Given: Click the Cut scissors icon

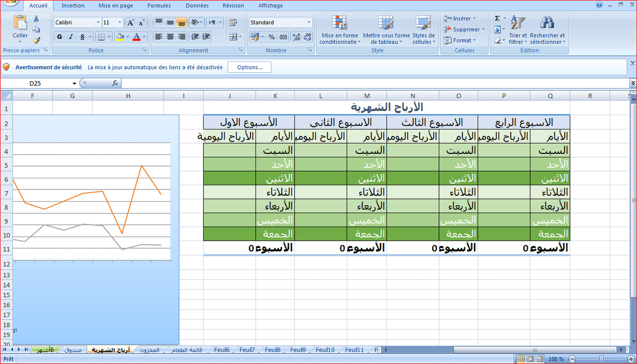Looking at the screenshot, I should pos(36,19).
